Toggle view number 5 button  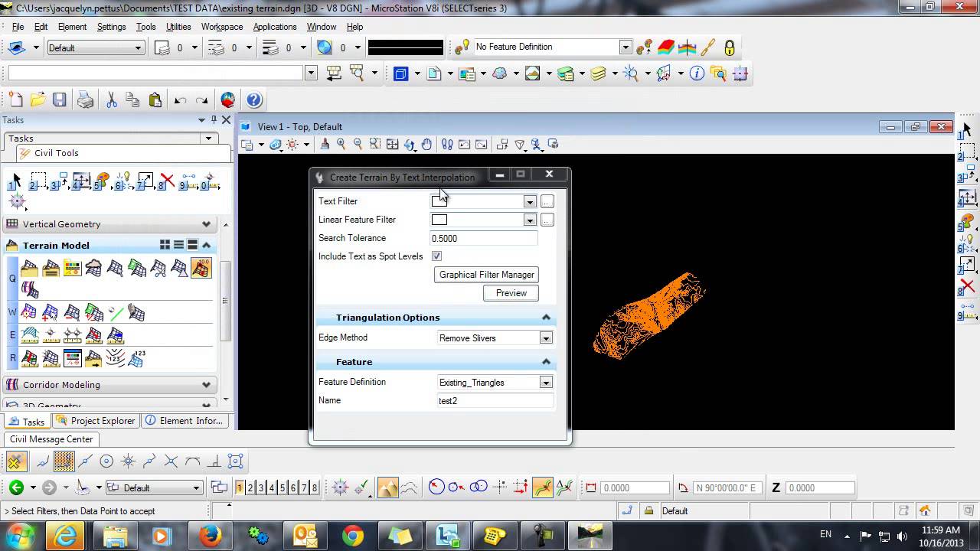(283, 487)
